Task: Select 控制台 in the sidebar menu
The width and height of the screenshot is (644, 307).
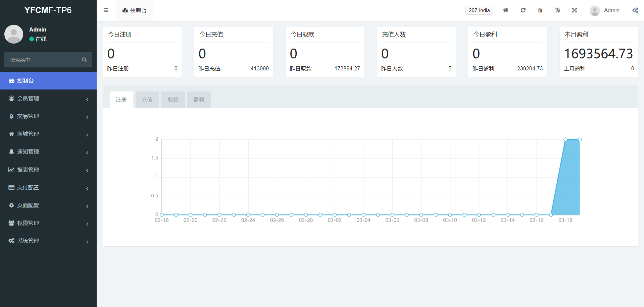Action: pyautogui.click(x=48, y=81)
